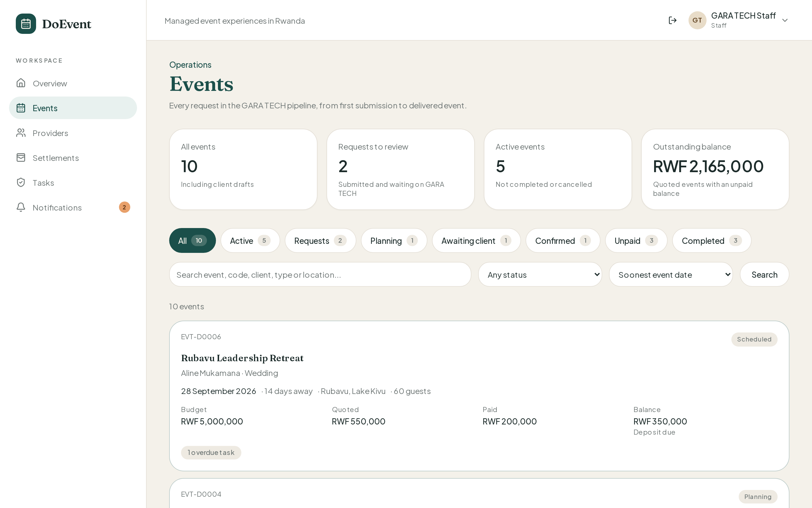Click the Notifications bell icon
Viewport: 812px width, 508px height.
[21, 207]
